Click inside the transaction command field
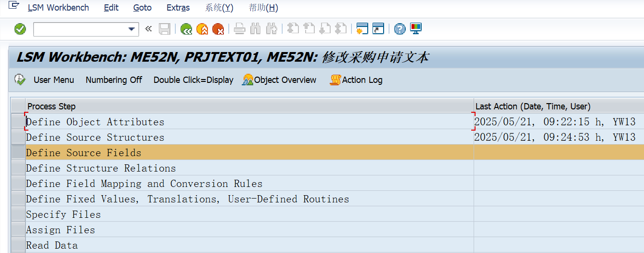Screen dimensions: 644x253 pyautogui.click(x=80, y=29)
